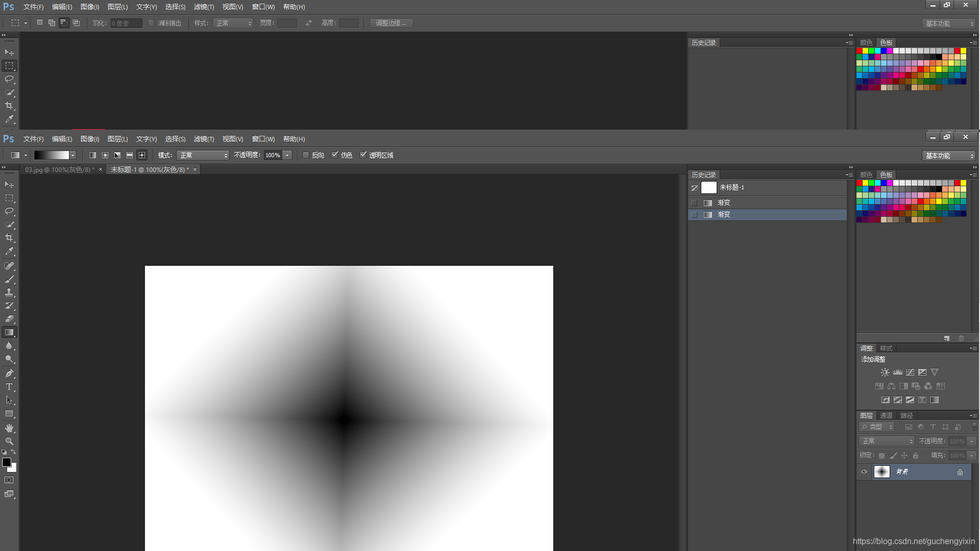Uncheck the 仿色 dither checkbox
Viewport: 980px width, 551px height.
(335, 155)
